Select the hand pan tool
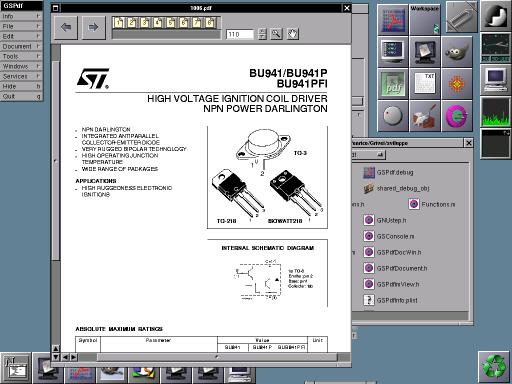 [x=292, y=34]
